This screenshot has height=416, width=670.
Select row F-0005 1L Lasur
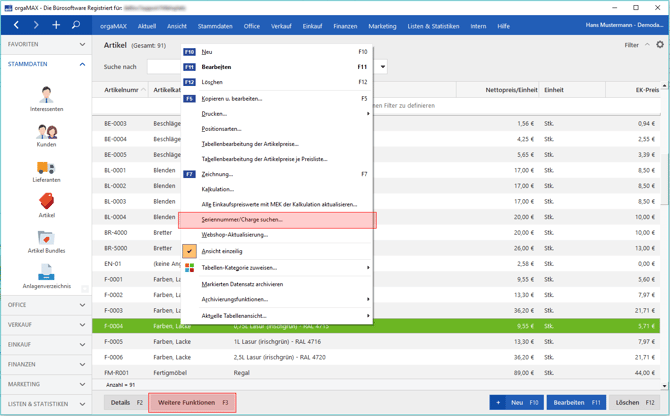[x=376, y=342]
